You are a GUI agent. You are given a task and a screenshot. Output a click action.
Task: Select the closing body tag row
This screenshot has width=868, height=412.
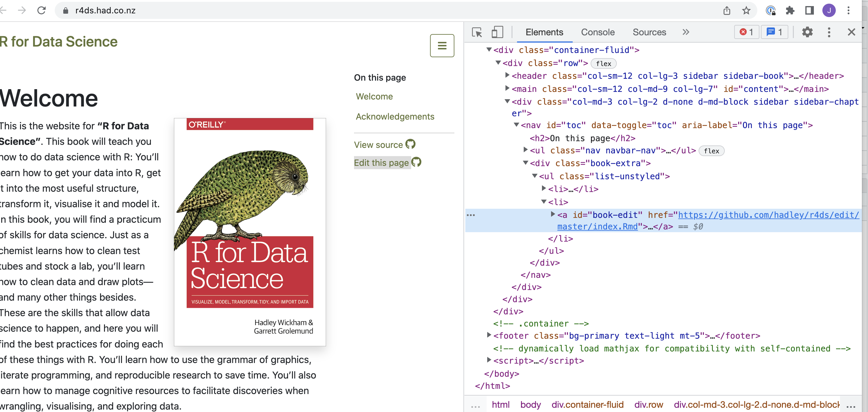(x=502, y=374)
